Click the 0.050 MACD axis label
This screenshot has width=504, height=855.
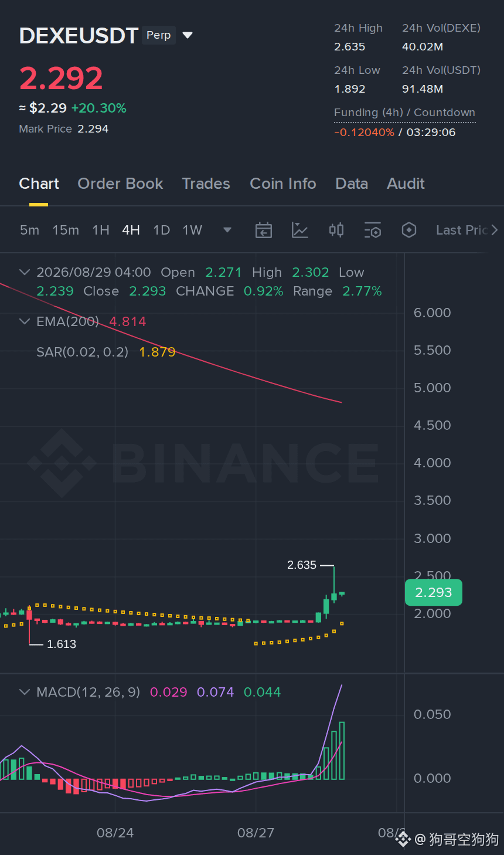(433, 714)
